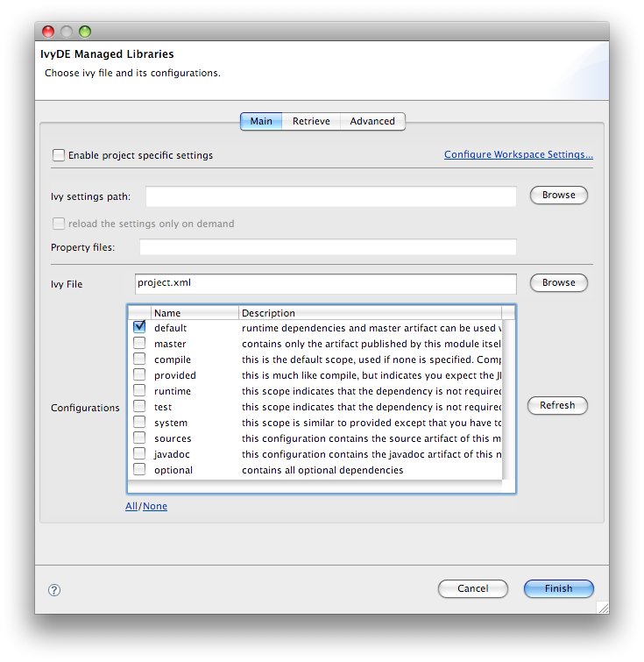Image resolution: width=644 pixels, height=662 pixels.
Task: Switch to the Retrieve tab
Action: pyautogui.click(x=310, y=121)
